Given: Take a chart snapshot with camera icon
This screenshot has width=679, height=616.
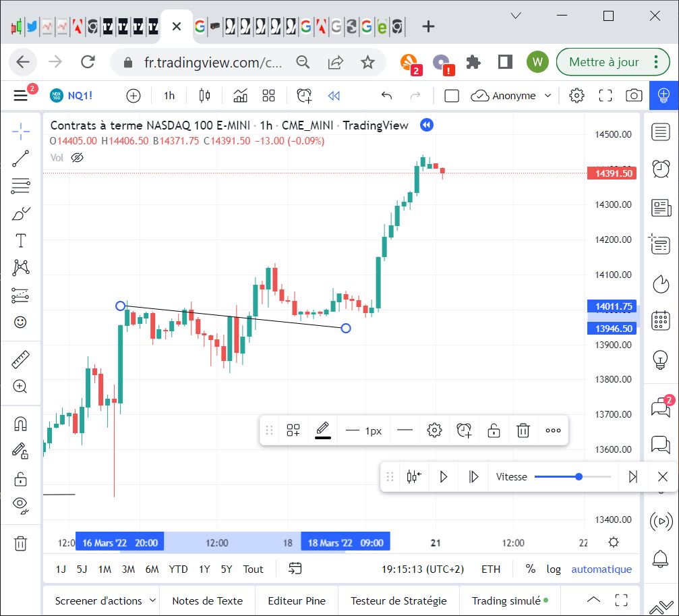Looking at the screenshot, I should (x=634, y=96).
